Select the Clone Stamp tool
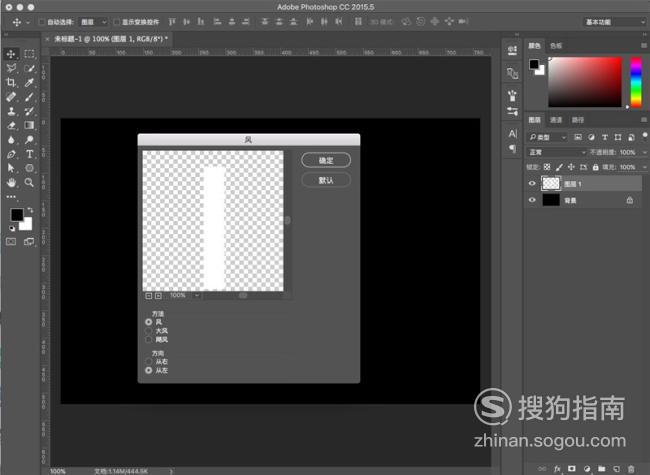 (11, 111)
